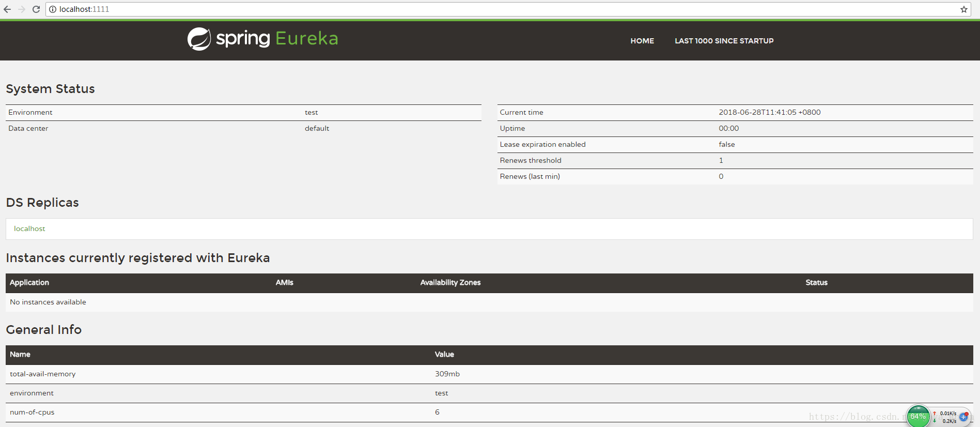Click Lease expiration enabled label
The image size is (980, 427).
pos(542,144)
